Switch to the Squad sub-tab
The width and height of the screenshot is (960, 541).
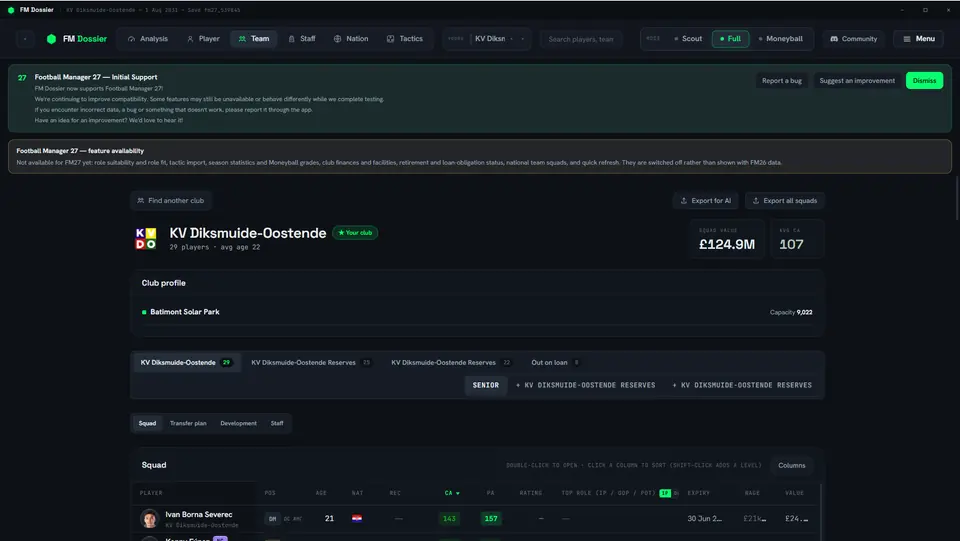click(147, 423)
